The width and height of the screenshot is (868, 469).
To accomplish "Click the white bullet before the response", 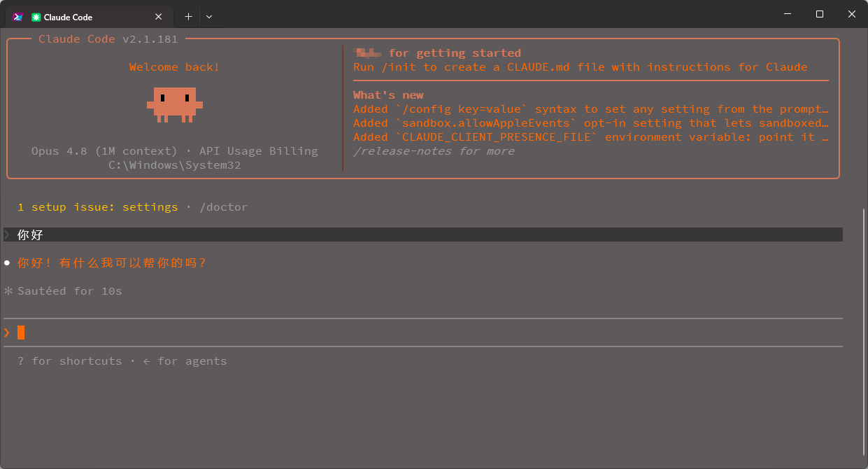I will [7, 263].
